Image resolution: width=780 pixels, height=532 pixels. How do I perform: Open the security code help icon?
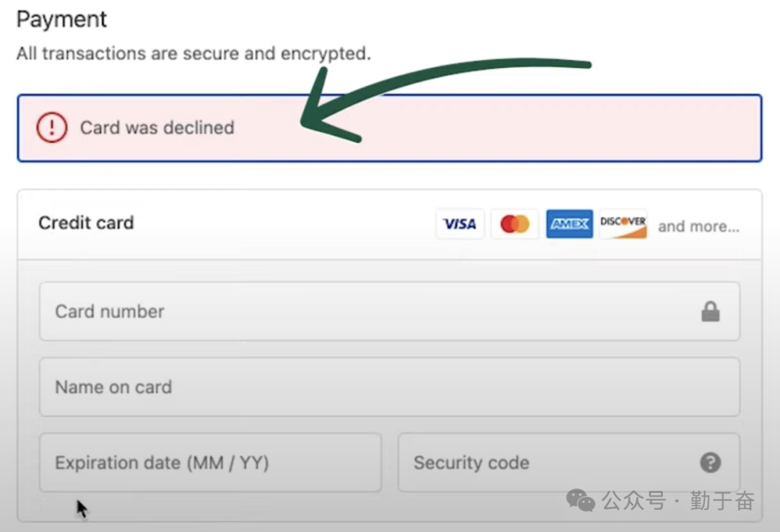(711, 463)
